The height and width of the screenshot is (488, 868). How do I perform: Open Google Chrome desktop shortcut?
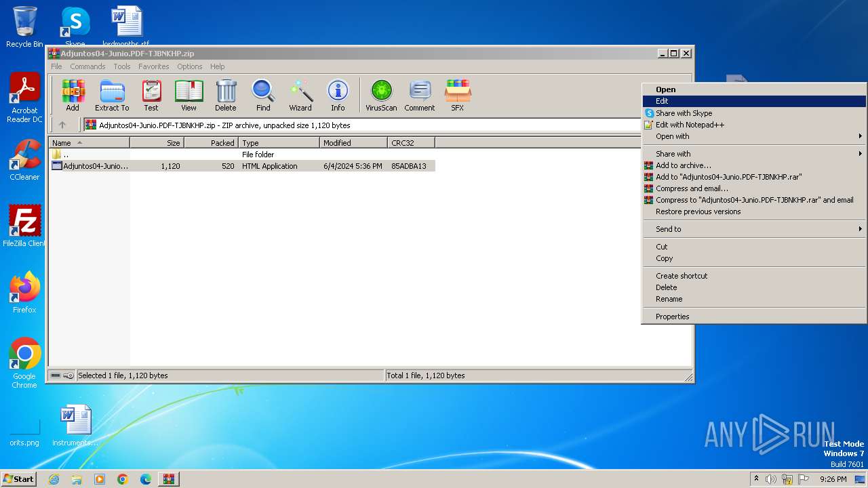tap(24, 363)
